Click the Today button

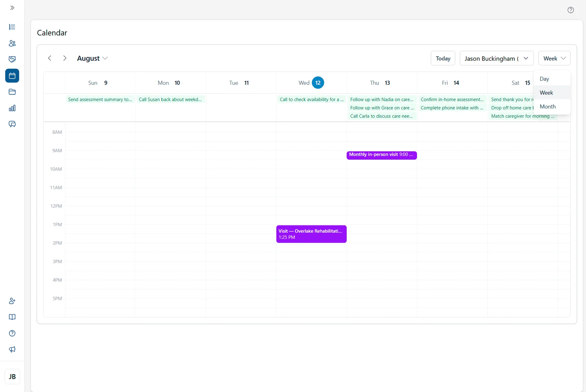pyautogui.click(x=443, y=58)
